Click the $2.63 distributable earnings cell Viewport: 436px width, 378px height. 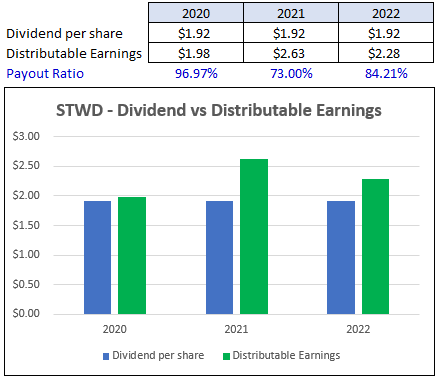[291, 53]
